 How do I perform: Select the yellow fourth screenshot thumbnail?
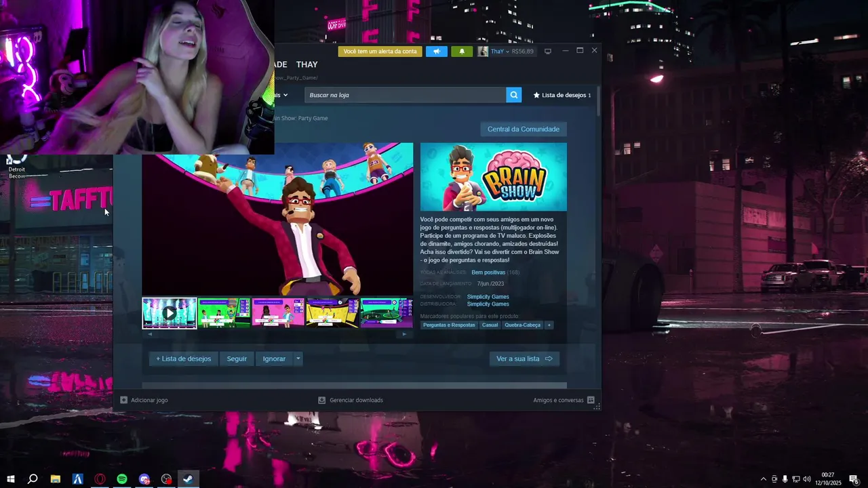click(x=332, y=313)
